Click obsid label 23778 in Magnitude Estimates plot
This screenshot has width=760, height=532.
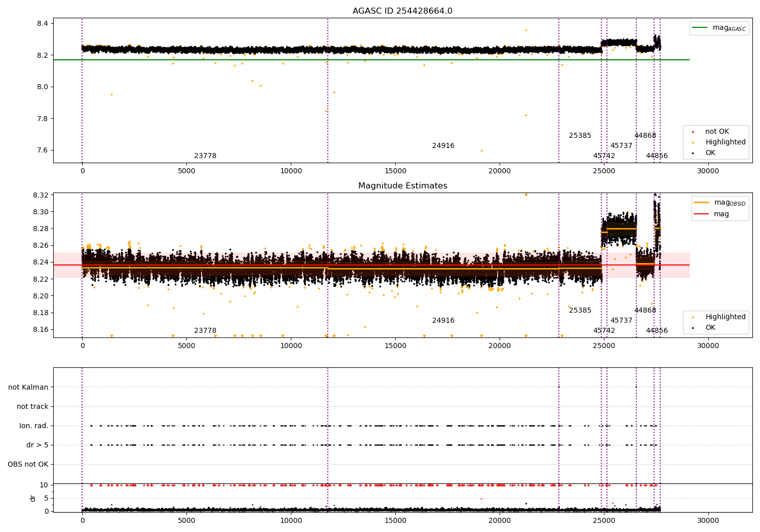[x=205, y=330]
